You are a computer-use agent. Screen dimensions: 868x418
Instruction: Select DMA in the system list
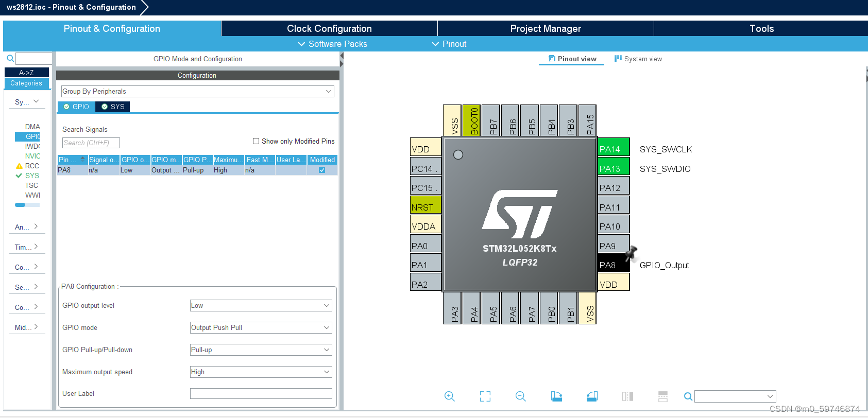[x=32, y=127]
